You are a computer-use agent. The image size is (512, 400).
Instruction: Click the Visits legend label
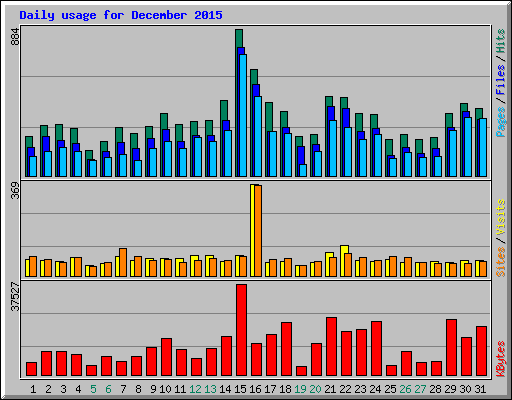click(501, 218)
